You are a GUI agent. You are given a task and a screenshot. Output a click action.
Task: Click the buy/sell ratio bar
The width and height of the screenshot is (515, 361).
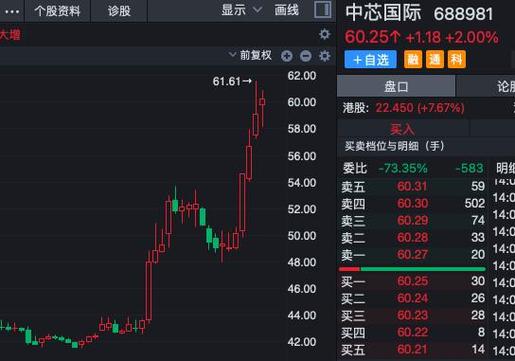coord(412,269)
